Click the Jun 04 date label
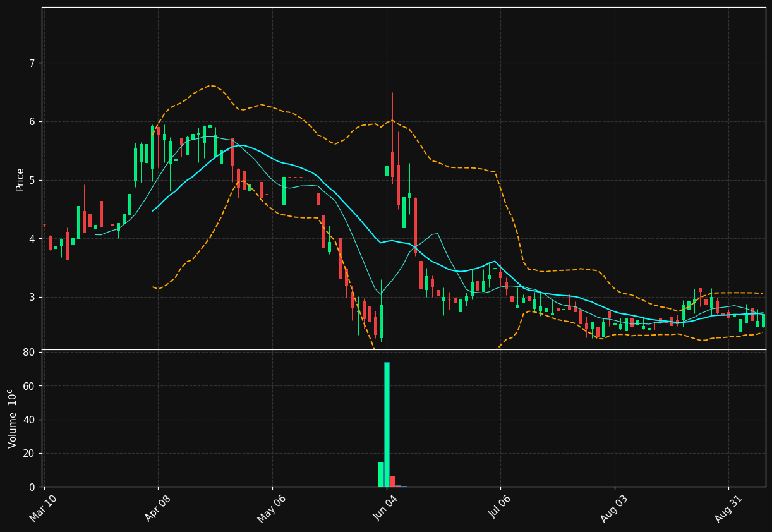 click(x=385, y=509)
